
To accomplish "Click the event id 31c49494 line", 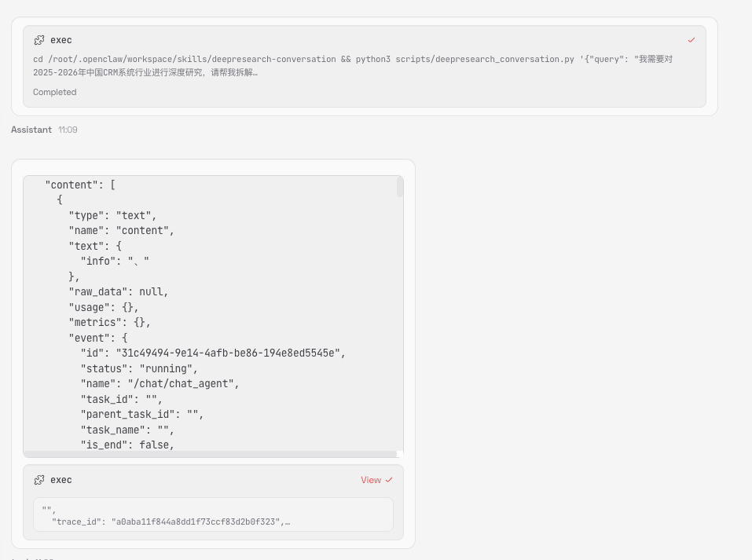I will click(213, 353).
